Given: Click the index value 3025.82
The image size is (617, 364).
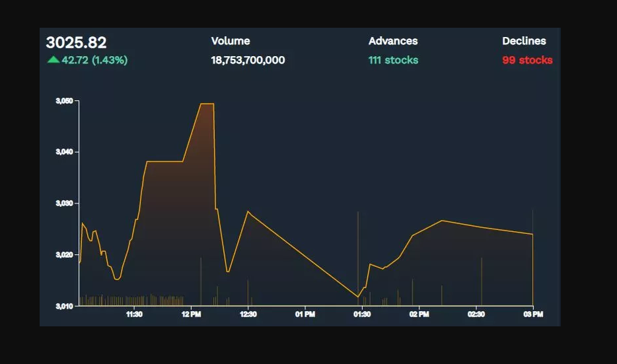Looking at the screenshot, I should (76, 43).
